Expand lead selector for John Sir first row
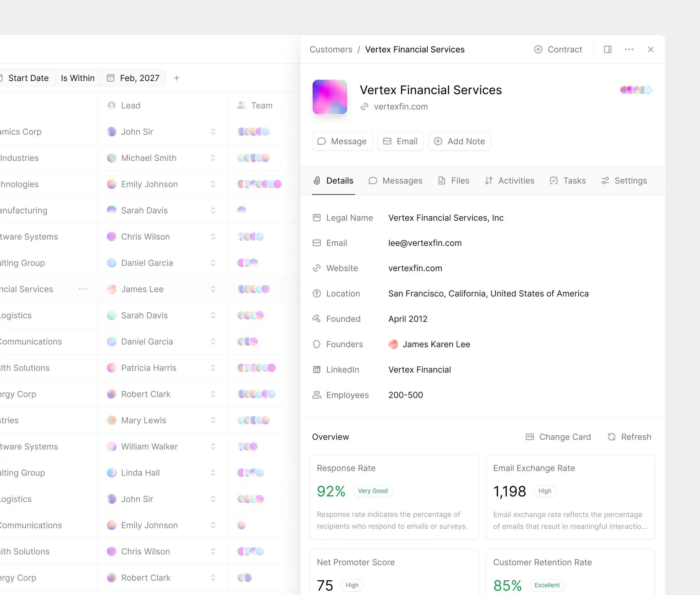Image resolution: width=700 pixels, height=595 pixels. [x=213, y=132]
